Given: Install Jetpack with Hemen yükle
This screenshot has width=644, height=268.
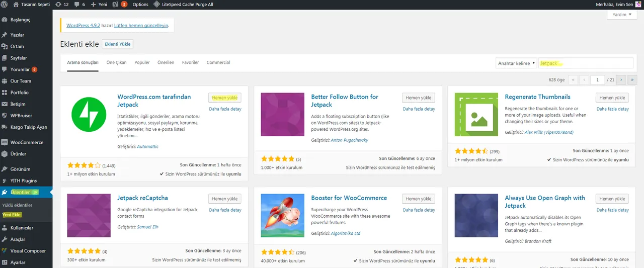Looking at the screenshot, I should click(x=225, y=98).
